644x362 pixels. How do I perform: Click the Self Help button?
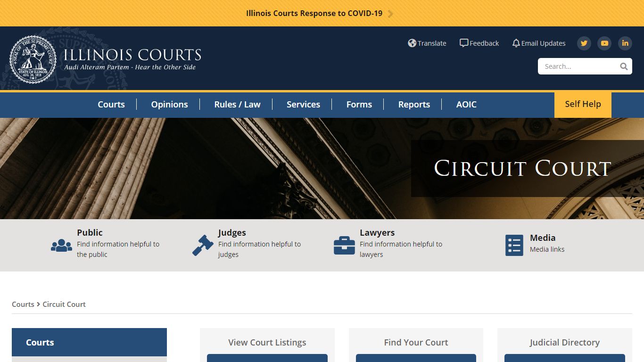583,105
